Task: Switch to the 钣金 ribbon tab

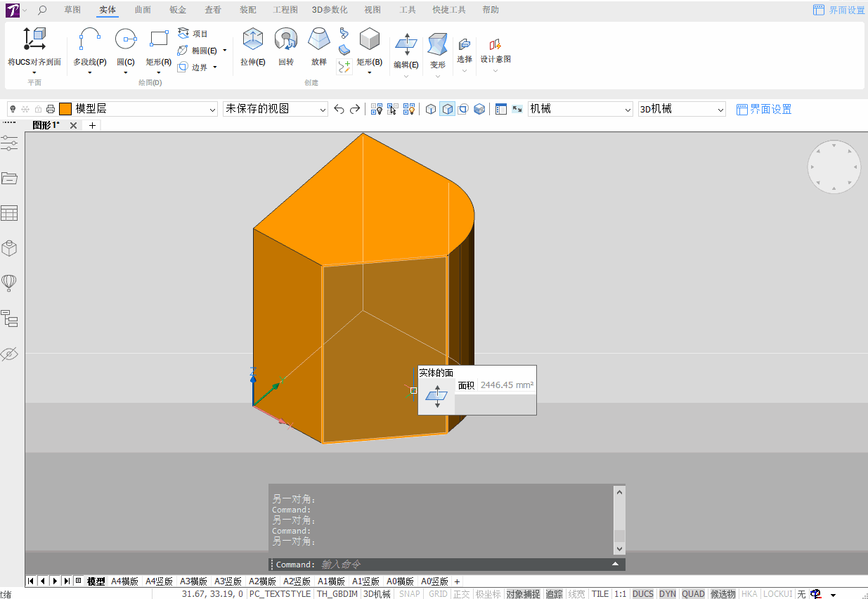Action: [178, 10]
